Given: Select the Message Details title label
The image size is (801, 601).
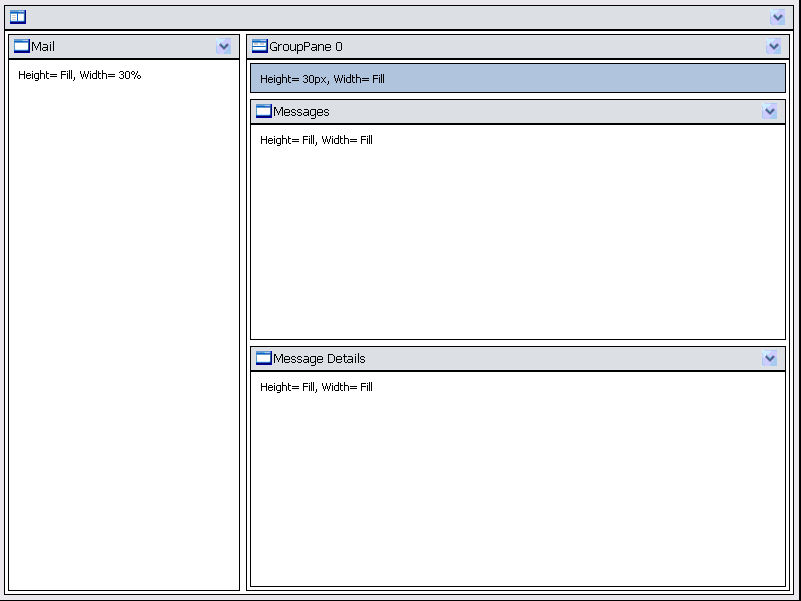Looking at the screenshot, I should click(x=319, y=358).
